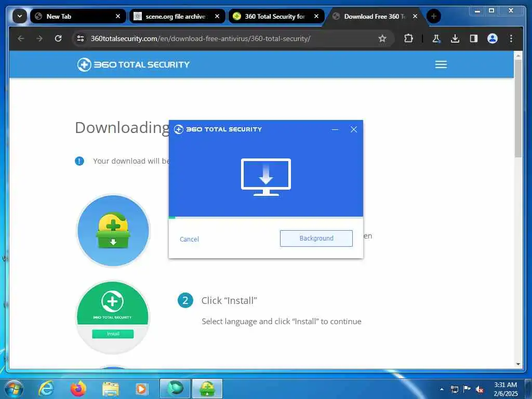
Task: Launch Firefox from the taskbar
Action: click(78, 389)
